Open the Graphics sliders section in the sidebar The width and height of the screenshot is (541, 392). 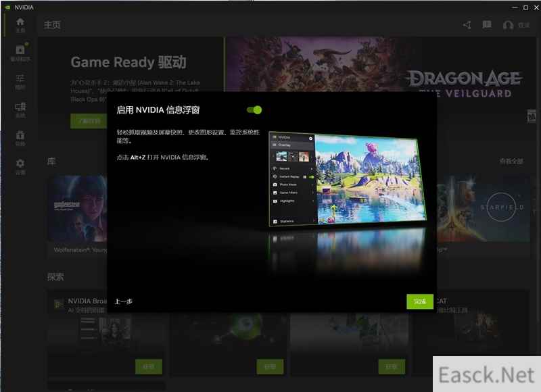(20, 82)
